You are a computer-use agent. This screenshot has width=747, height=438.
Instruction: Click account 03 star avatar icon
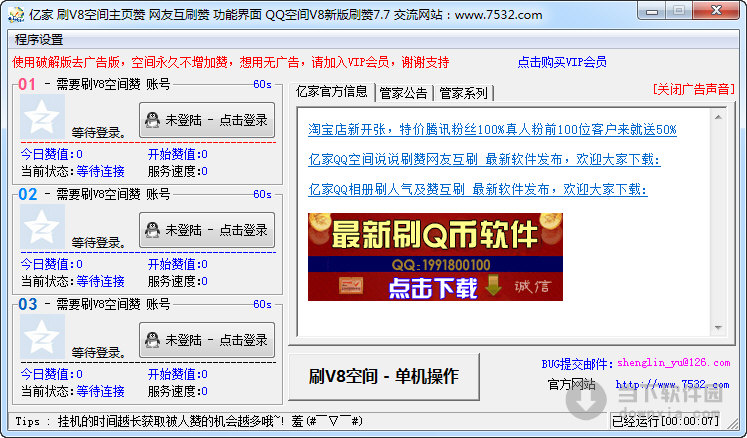point(42,336)
